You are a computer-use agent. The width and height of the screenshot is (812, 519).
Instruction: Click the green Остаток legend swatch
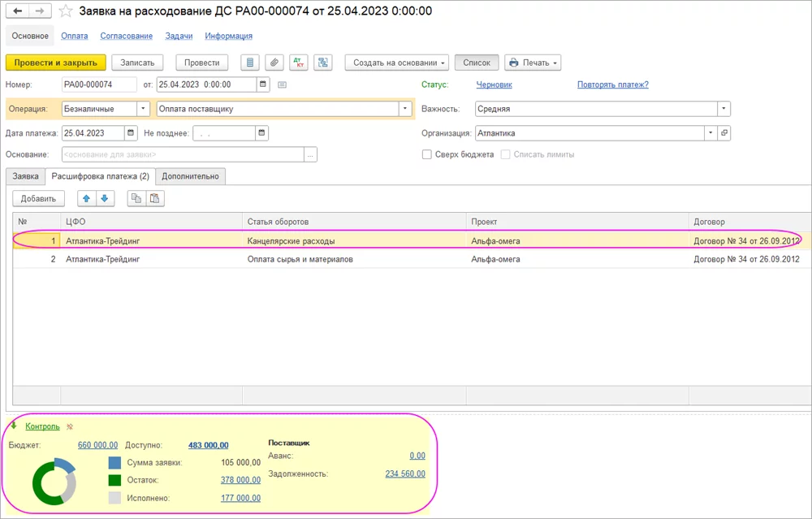pyautogui.click(x=114, y=480)
